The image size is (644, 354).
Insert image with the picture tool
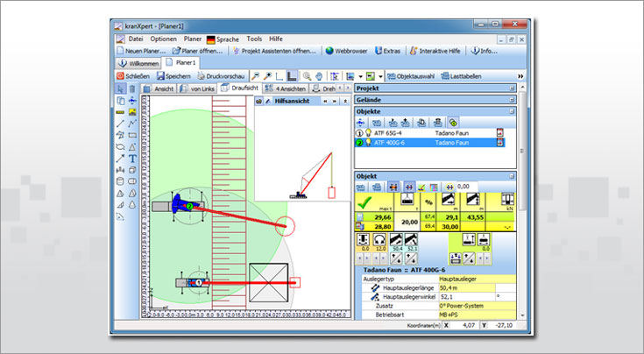[x=132, y=111]
